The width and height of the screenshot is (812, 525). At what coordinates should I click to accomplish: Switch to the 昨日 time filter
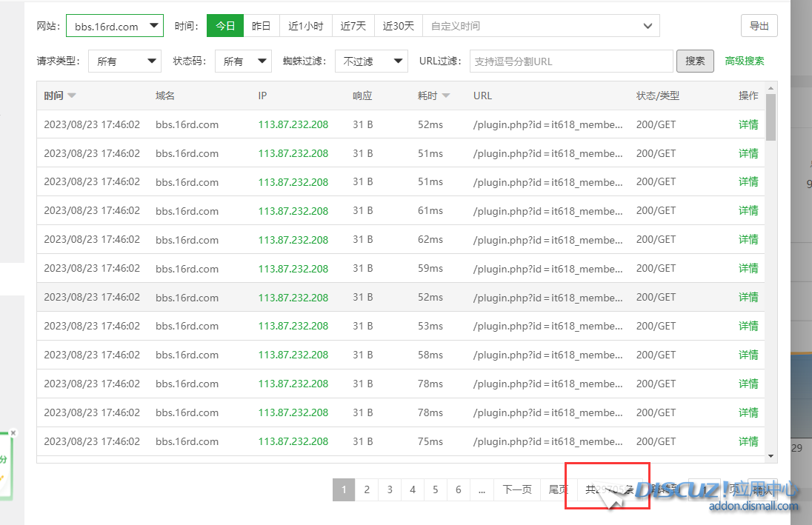pyautogui.click(x=261, y=25)
